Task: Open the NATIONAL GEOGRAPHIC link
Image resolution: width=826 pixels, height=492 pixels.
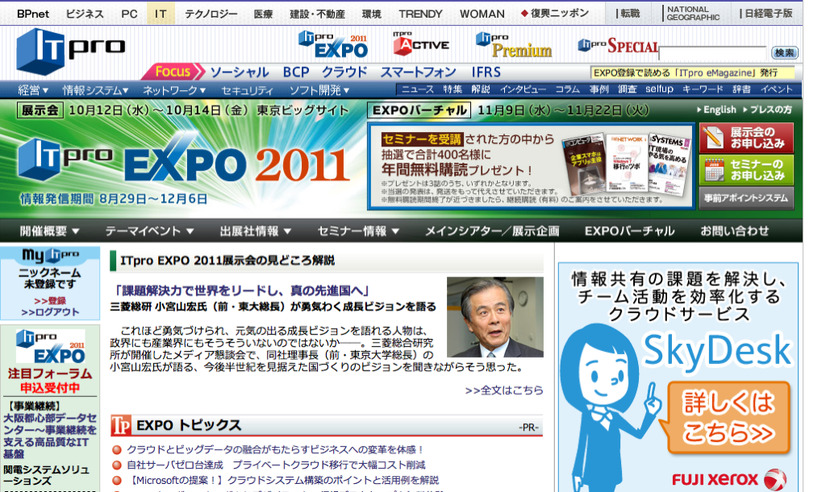Action: point(693,13)
